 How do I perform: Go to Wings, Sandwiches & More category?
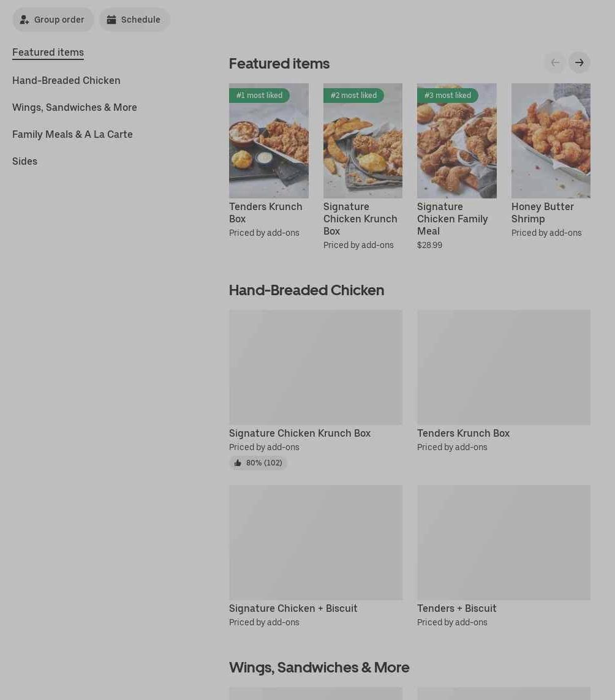[x=75, y=107]
